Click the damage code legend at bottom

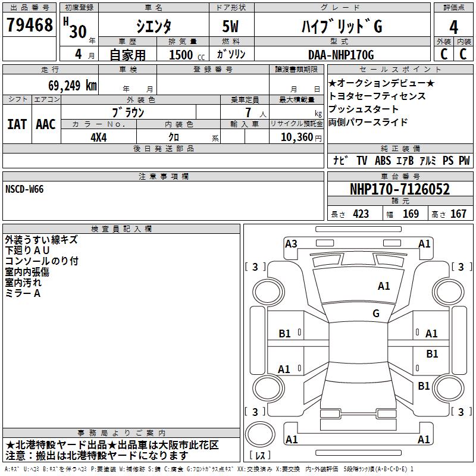tap(209, 469)
